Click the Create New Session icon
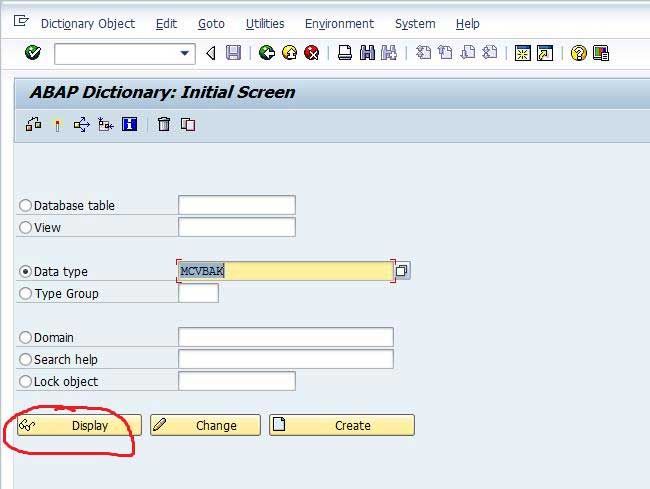650x489 pixels. pos(522,53)
